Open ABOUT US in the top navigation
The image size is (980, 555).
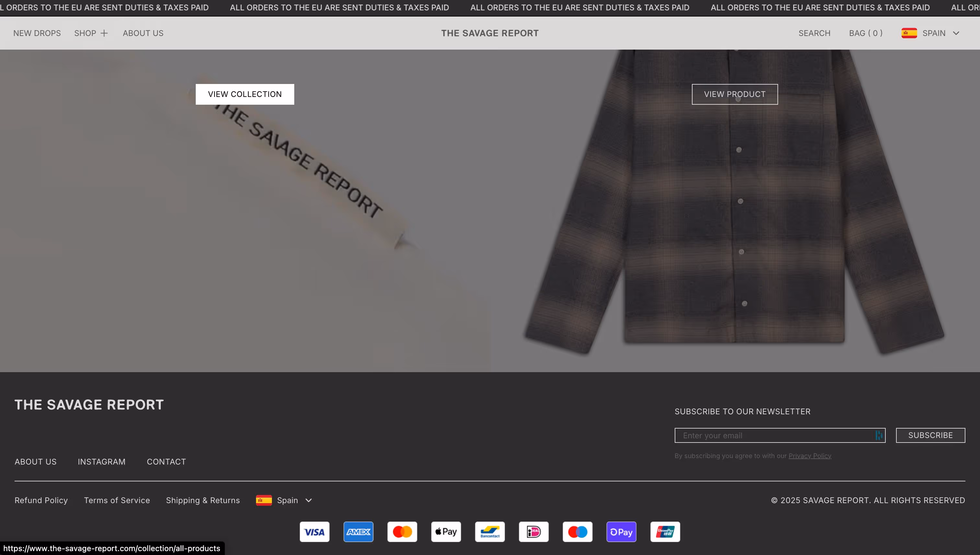pos(143,33)
